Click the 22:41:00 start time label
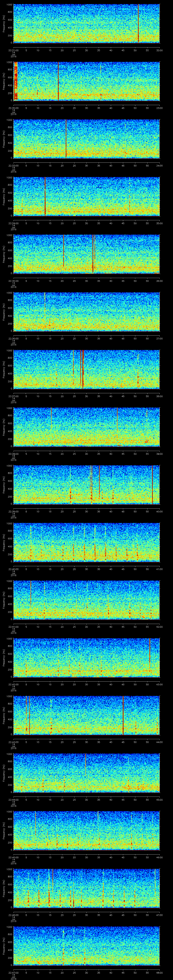Viewport: 173px width, 980px height. click(x=14, y=627)
